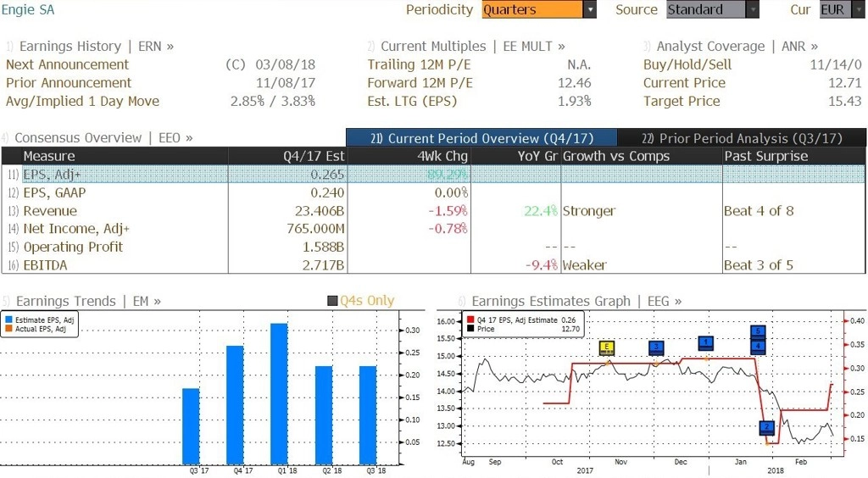
Task: Click Target Price value 15.43
Action: click(845, 101)
